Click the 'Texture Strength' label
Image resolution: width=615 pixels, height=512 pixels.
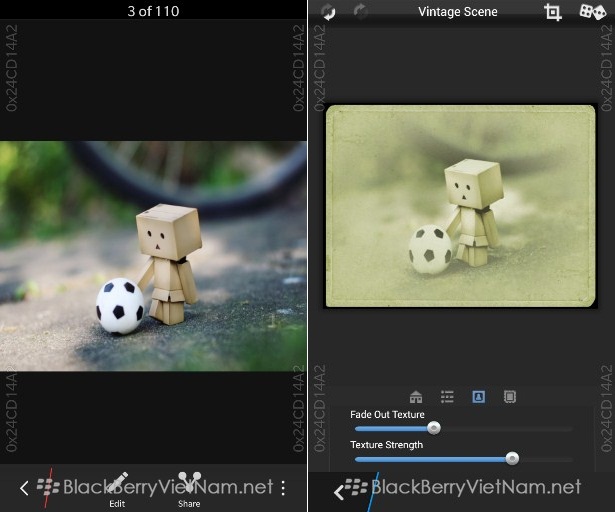tap(386, 445)
